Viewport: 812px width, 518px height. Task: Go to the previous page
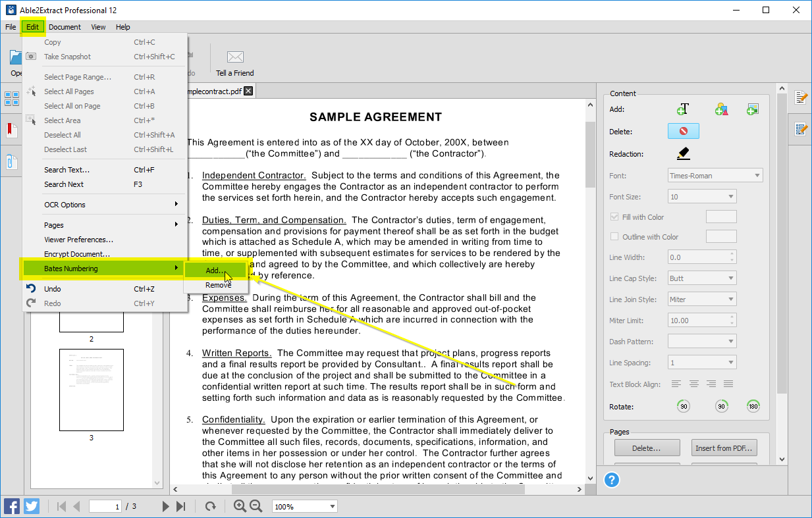(x=76, y=506)
